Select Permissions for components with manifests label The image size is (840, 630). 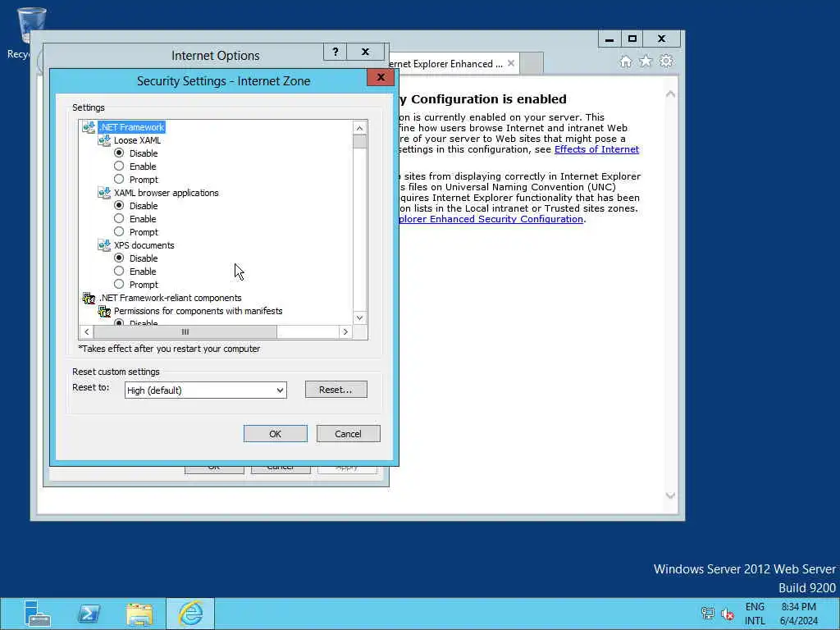click(199, 311)
